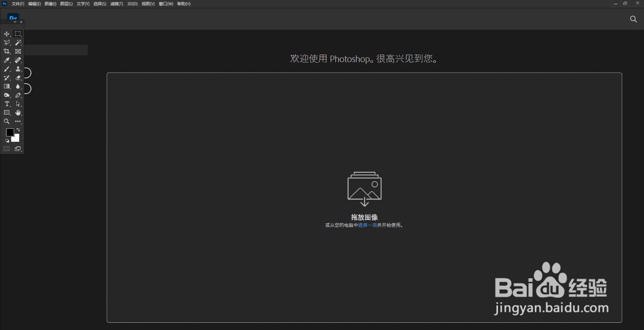Select the History Brush tool
The height and width of the screenshot is (330, 644).
[7, 78]
